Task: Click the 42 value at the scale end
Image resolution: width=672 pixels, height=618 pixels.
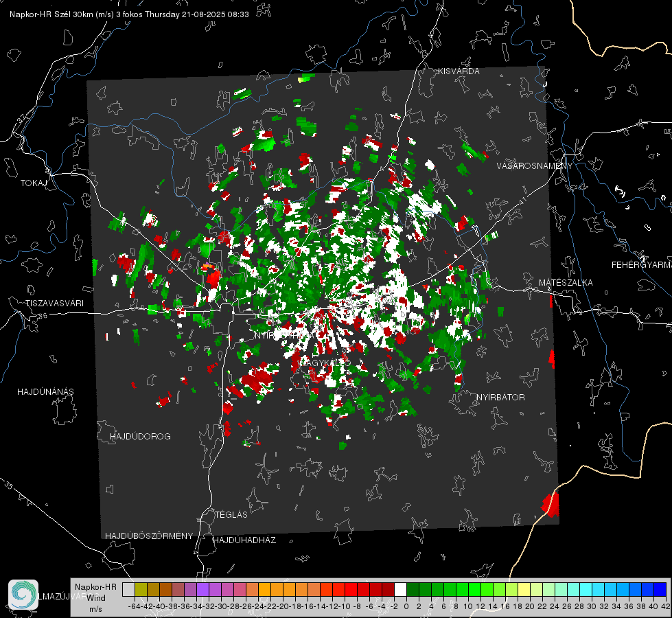Action: click(x=666, y=606)
